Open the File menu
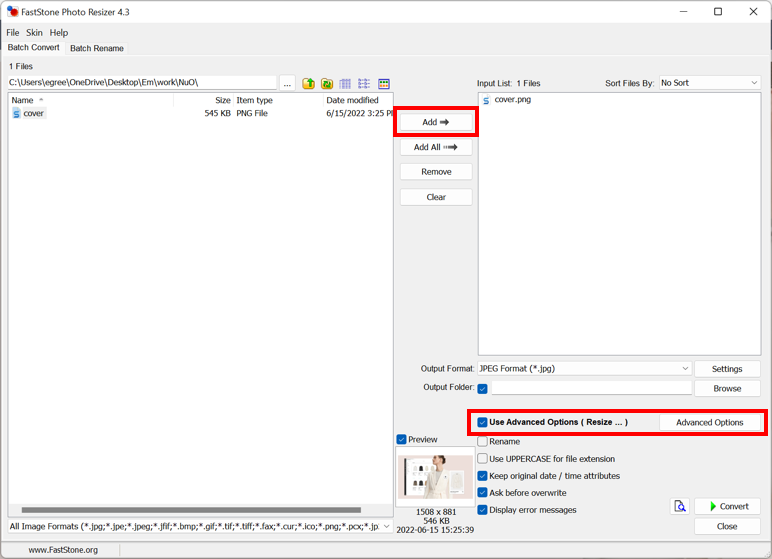The width and height of the screenshot is (772, 559). click(13, 33)
